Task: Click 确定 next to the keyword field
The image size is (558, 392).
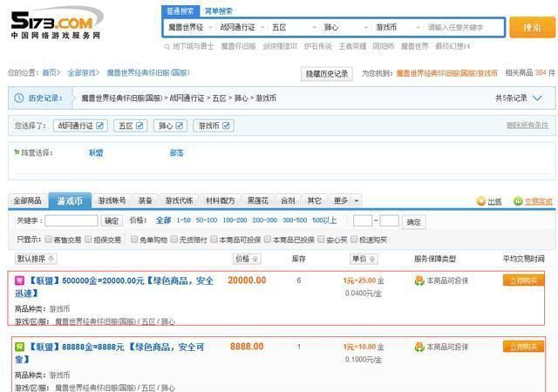Action: [112, 221]
